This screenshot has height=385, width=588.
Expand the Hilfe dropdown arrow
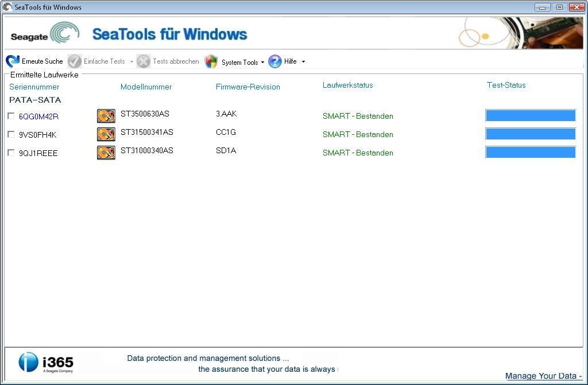coord(303,61)
